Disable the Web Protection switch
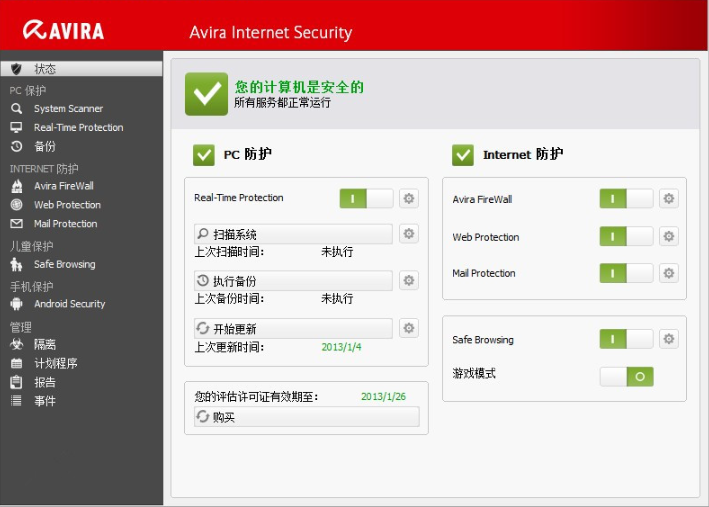The width and height of the screenshot is (709, 507). point(626,236)
